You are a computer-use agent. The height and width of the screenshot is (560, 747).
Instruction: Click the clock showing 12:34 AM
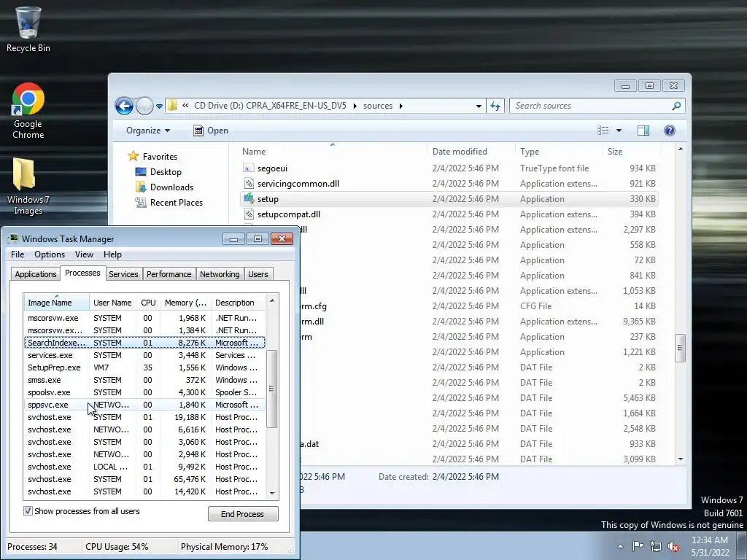coord(709,540)
